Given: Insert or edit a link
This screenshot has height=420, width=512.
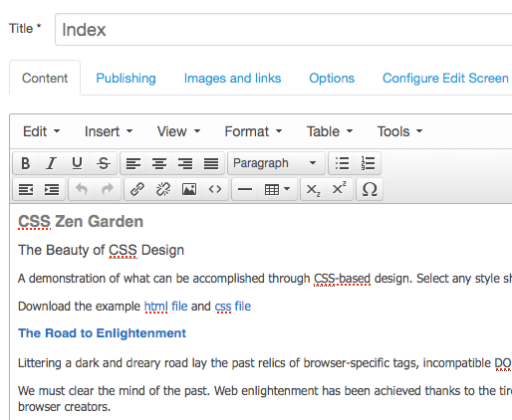Looking at the screenshot, I should [137, 189].
